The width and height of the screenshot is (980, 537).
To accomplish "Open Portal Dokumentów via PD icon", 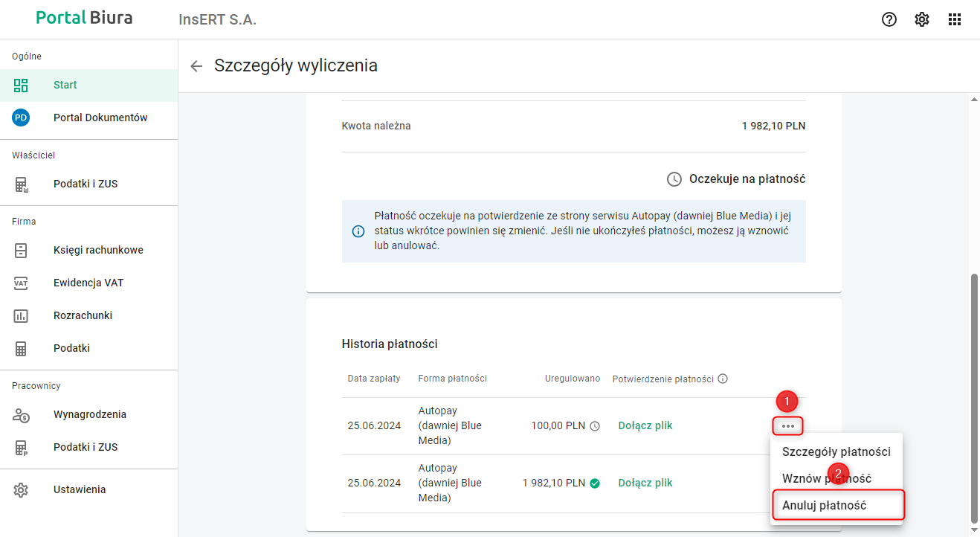I will (x=21, y=118).
